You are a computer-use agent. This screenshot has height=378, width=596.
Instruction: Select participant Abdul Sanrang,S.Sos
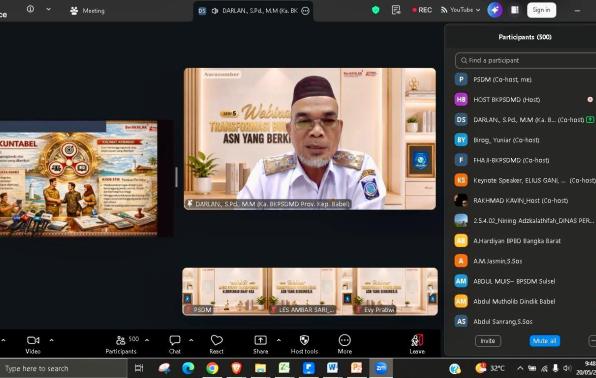click(525, 321)
